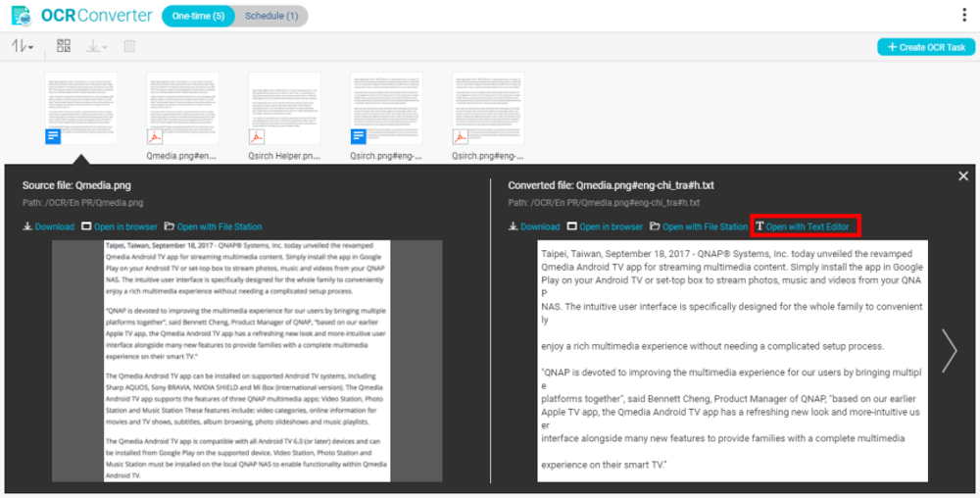The width and height of the screenshot is (980, 498).
Task: Click the greyed delete toolbar icon
Action: (129, 46)
